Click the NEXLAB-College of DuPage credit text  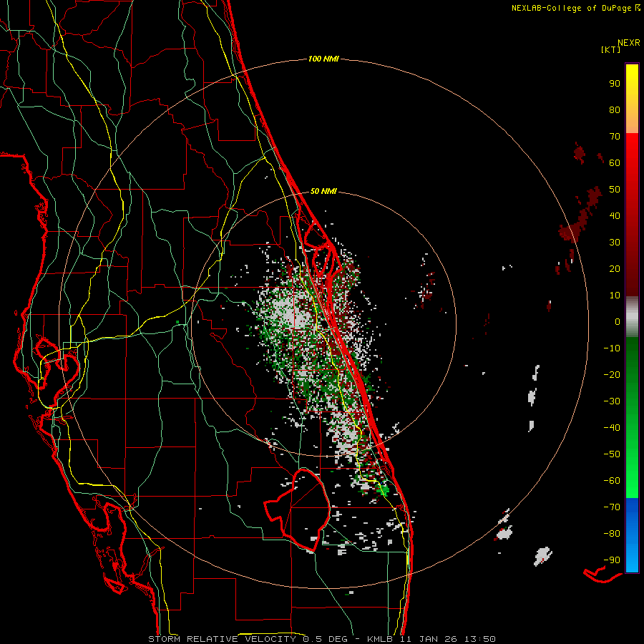[x=575, y=8]
